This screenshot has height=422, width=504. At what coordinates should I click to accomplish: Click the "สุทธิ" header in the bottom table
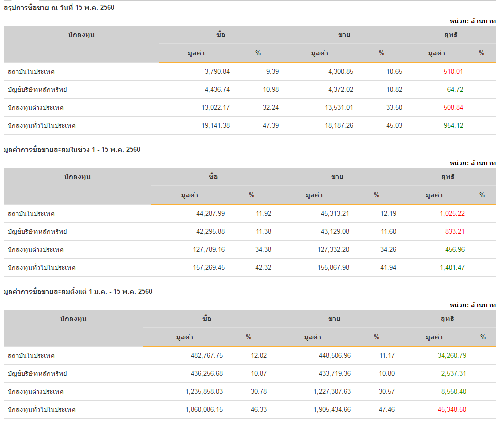pos(448,319)
